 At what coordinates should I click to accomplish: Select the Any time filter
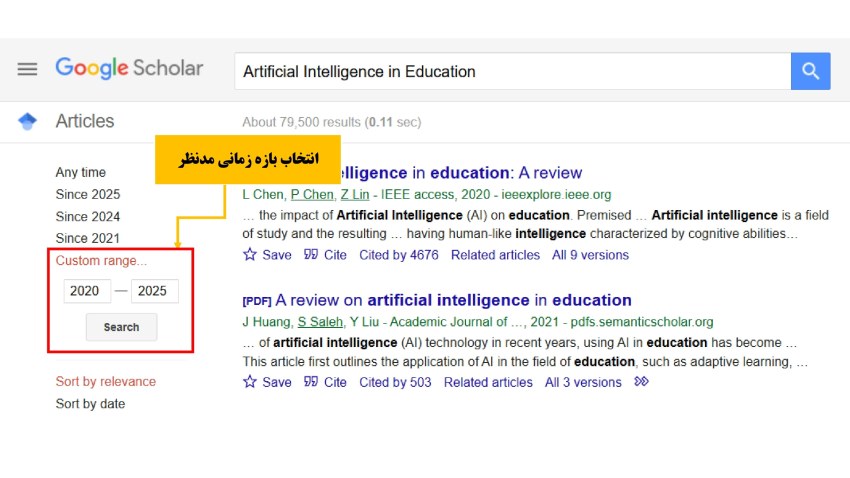pyautogui.click(x=81, y=172)
